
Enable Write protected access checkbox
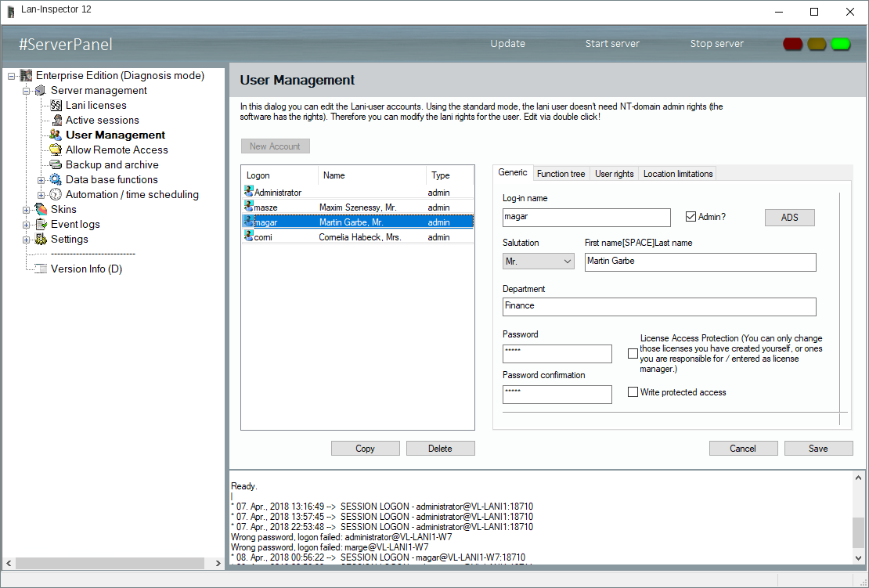633,391
